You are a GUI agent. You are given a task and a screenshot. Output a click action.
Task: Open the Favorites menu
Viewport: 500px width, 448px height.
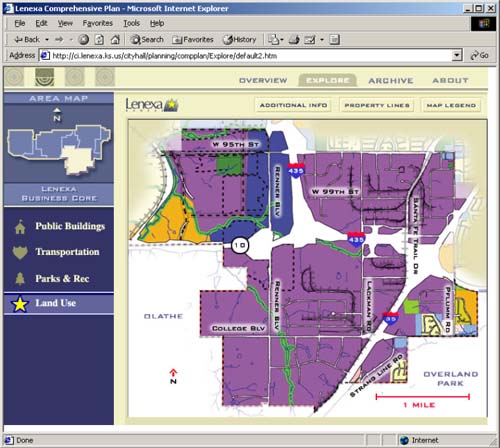pos(98,23)
